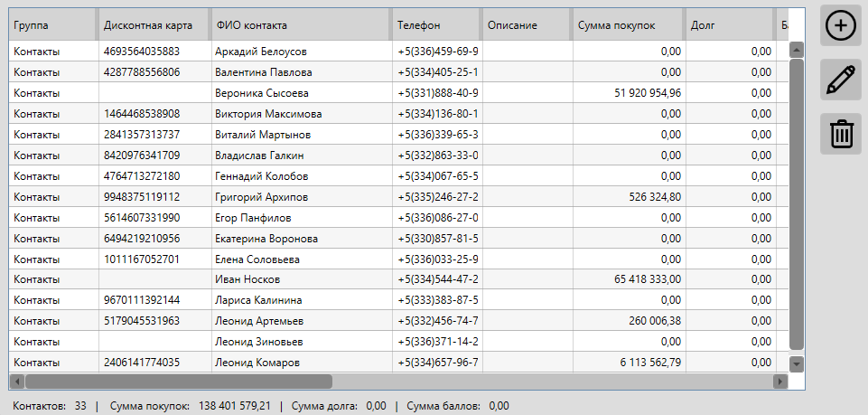Viewport: 868px width, 415px height.
Task: Select Леонид Комаров's phone number cell
Action: click(x=438, y=363)
